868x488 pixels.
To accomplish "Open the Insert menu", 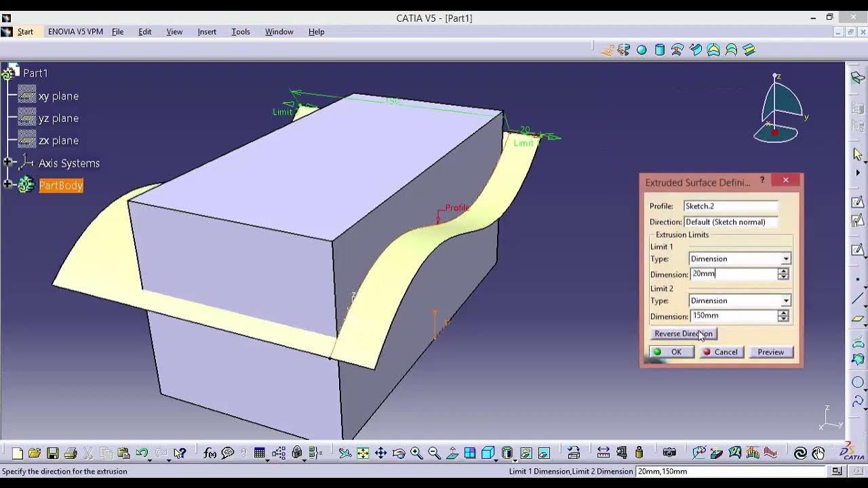I will [x=207, y=32].
